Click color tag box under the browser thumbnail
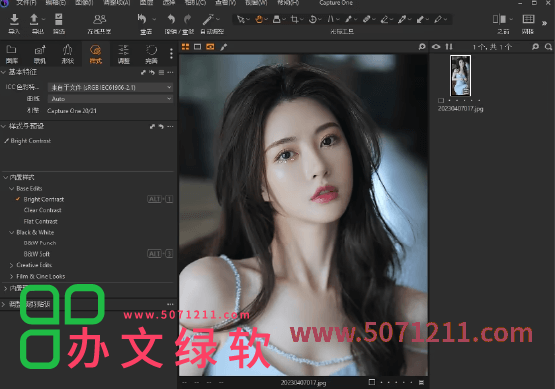Screen dimensions: 555x389 441,101
